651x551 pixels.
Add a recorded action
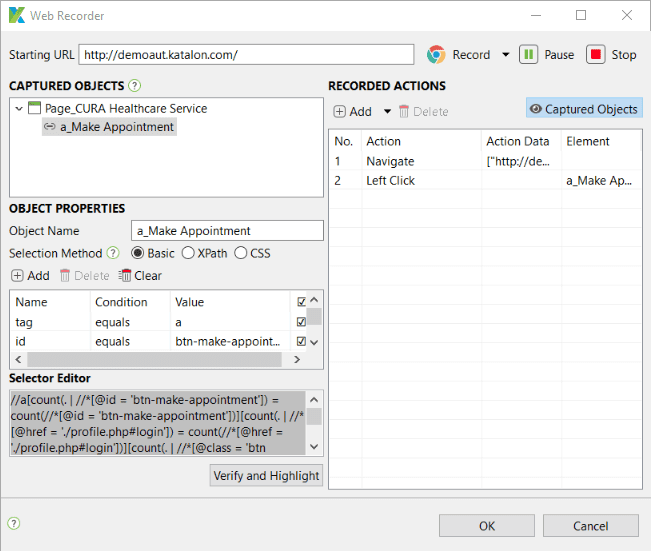pyautogui.click(x=353, y=112)
